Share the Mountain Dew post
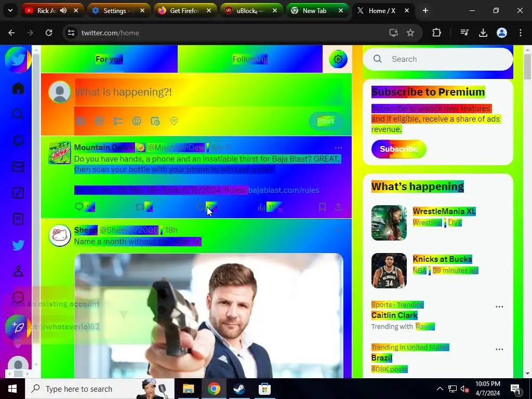The width and height of the screenshot is (532, 399). (338, 207)
